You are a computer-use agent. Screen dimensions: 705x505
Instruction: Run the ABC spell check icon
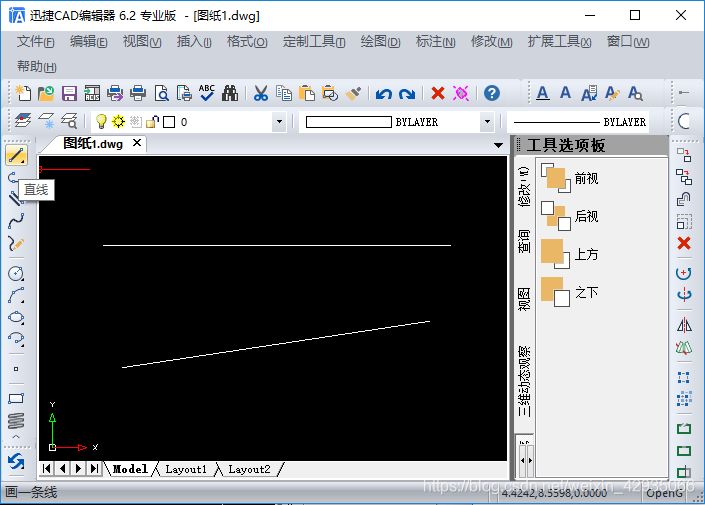[x=207, y=93]
